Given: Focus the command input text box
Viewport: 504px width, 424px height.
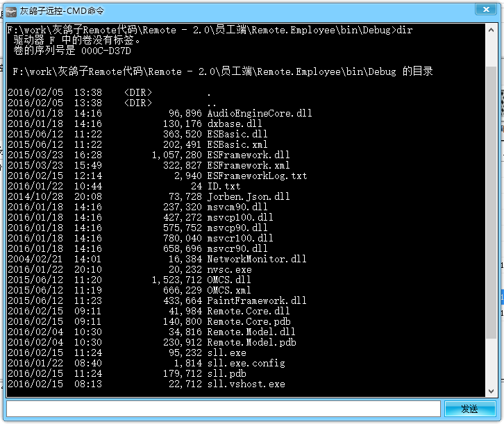Looking at the screenshot, I should tap(224, 409).
